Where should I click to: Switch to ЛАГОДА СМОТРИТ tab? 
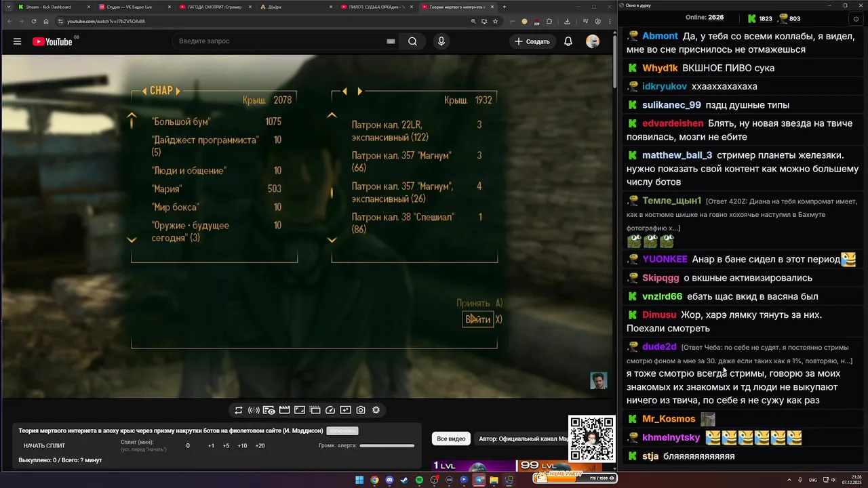[214, 7]
